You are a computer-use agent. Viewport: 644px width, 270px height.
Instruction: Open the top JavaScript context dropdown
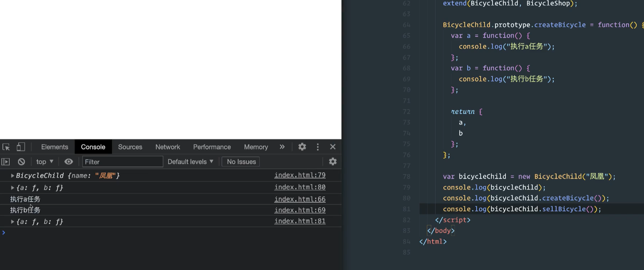[x=45, y=162]
